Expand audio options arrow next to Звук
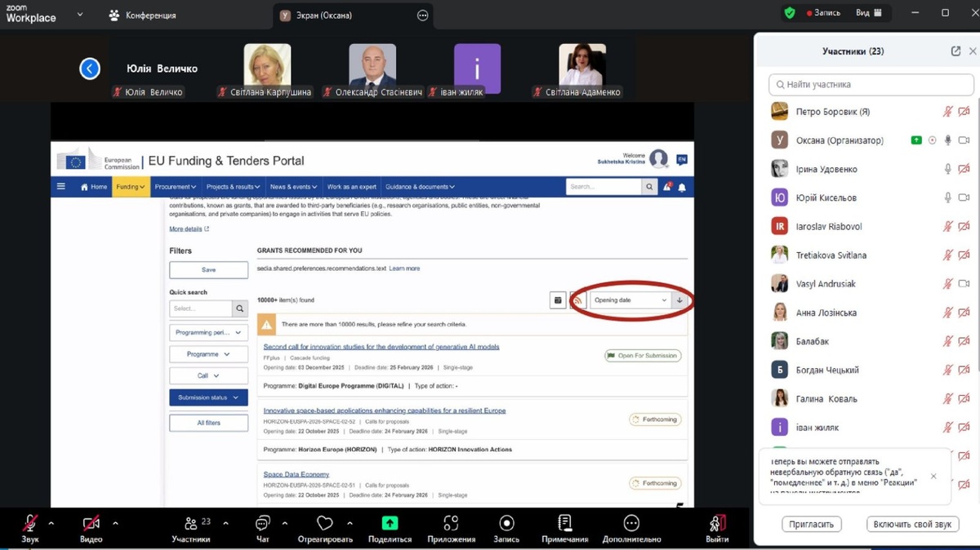 pos(51,523)
